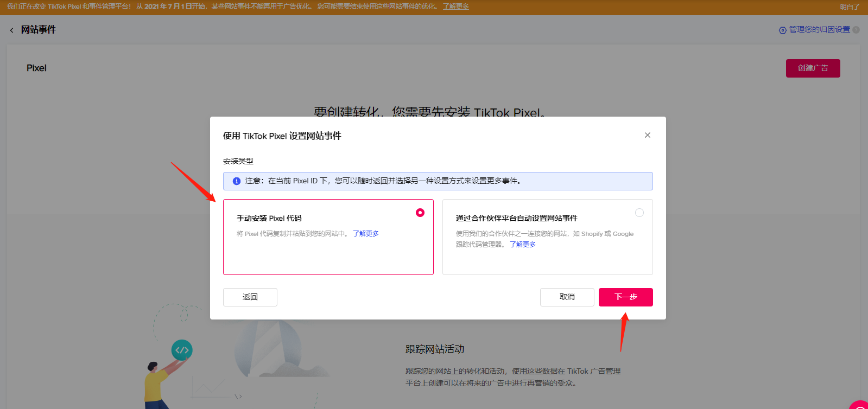This screenshot has height=409, width=868.
Task: Click the back arrow beside 网站事件
Action: click(11, 30)
